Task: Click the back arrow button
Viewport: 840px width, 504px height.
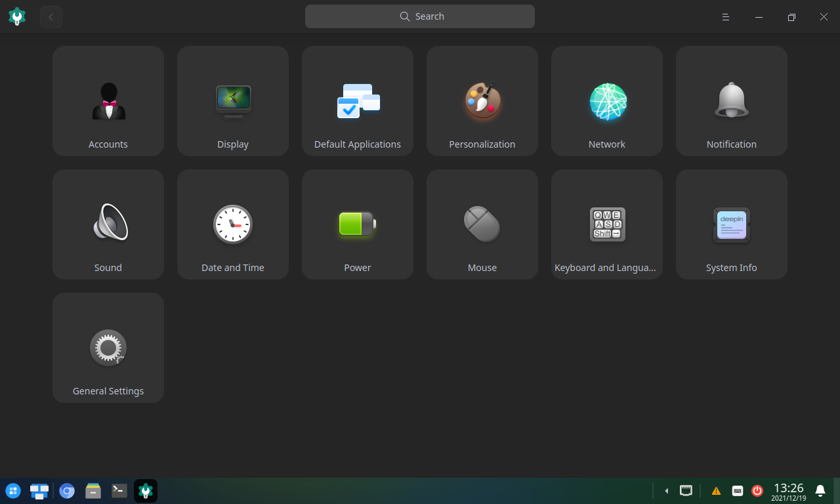Action: [51, 17]
